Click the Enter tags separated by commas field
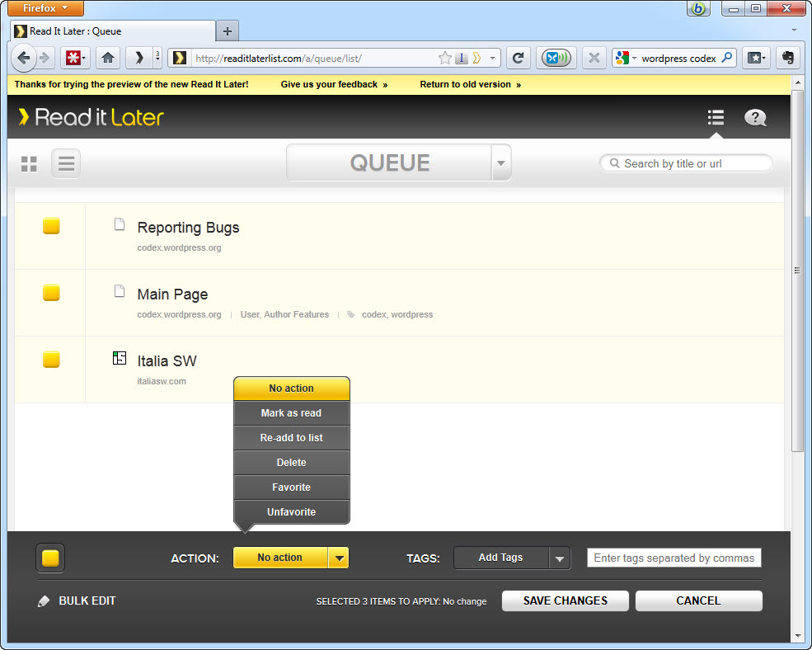 [x=674, y=558]
